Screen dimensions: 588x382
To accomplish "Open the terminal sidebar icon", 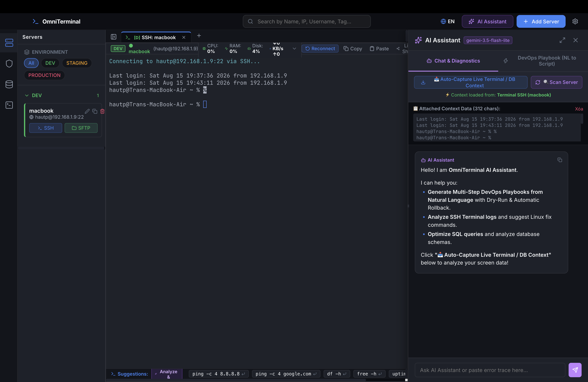I will click(x=9, y=105).
